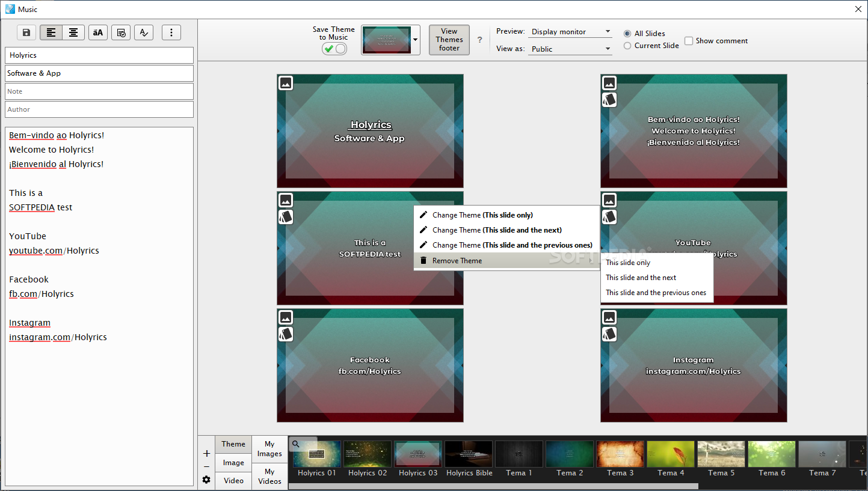
Task: Click the slide check list icon
Action: 121,32
